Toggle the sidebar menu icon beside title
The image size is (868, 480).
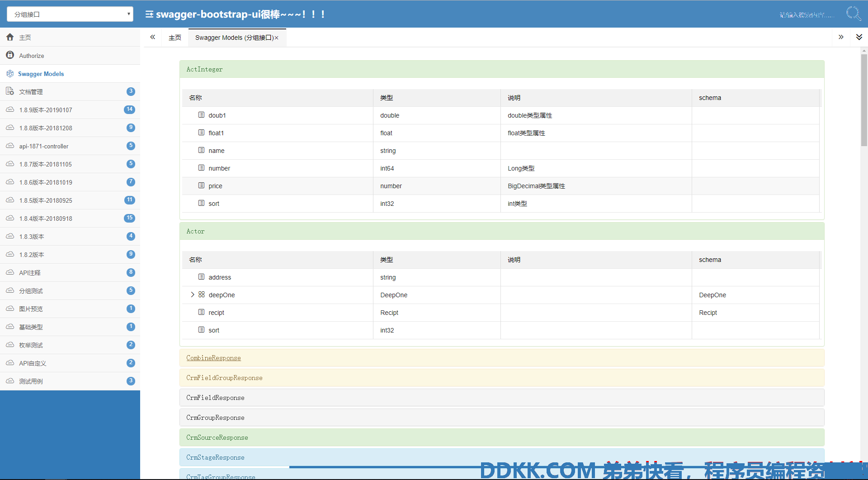tap(149, 14)
